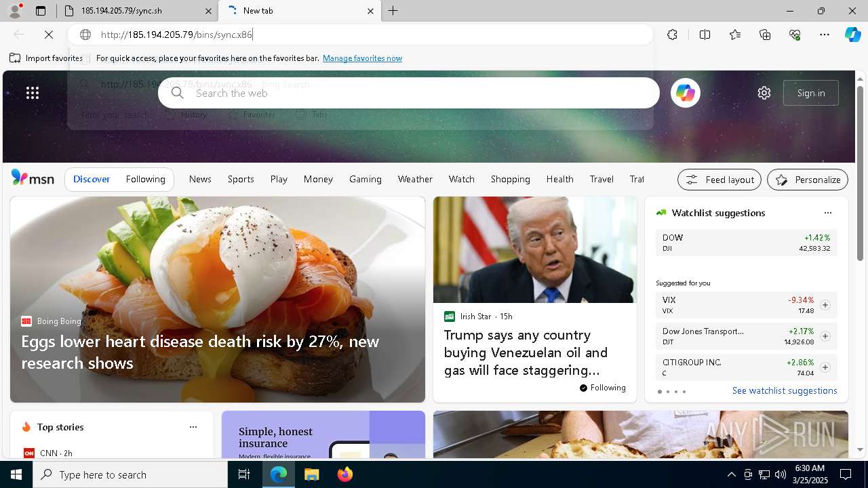Screen dimensions: 868x488
Task: Open the Edge profile icon
Action: click(x=15, y=11)
